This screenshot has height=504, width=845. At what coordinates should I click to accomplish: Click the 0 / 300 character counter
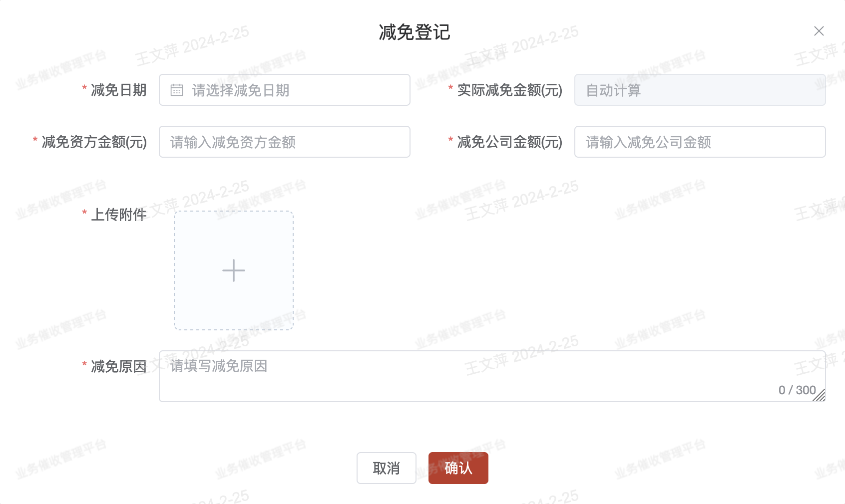coord(797,390)
